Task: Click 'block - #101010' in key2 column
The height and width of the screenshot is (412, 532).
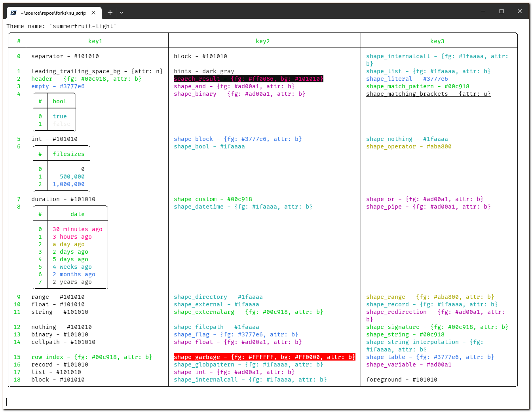Action: point(201,56)
